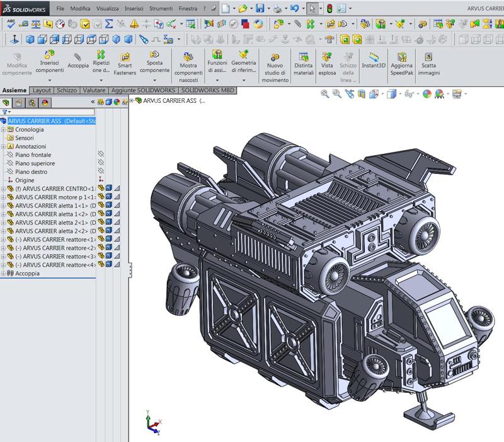Click Scatta immagini snapshot tool
Screen dimensions: 504x442
tap(429, 62)
